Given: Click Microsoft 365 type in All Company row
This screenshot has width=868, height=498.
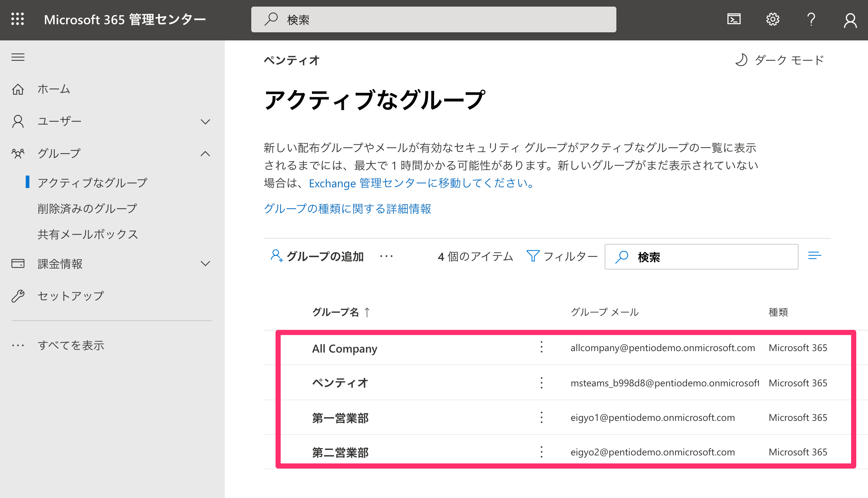Looking at the screenshot, I should click(x=798, y=347).
